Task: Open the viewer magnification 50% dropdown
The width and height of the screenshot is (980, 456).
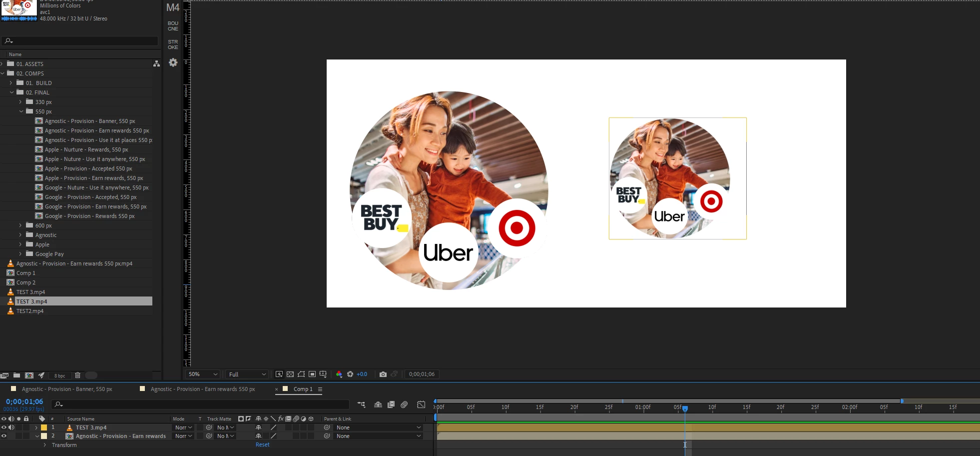Action: click(x=203, y=374)
